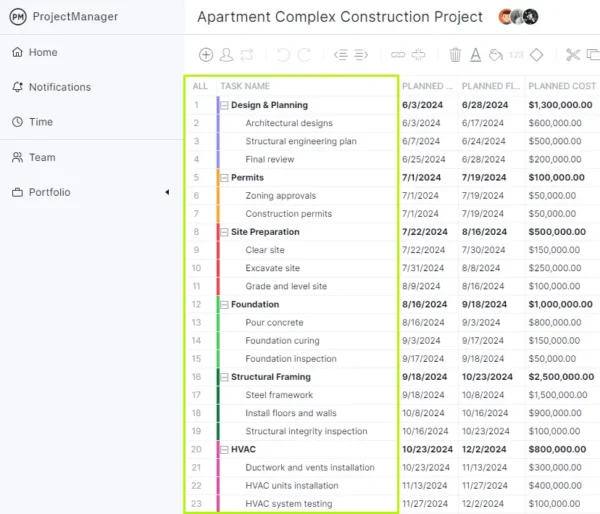
Task: Click row number 12 in the grid
Action: coord(196,304)
